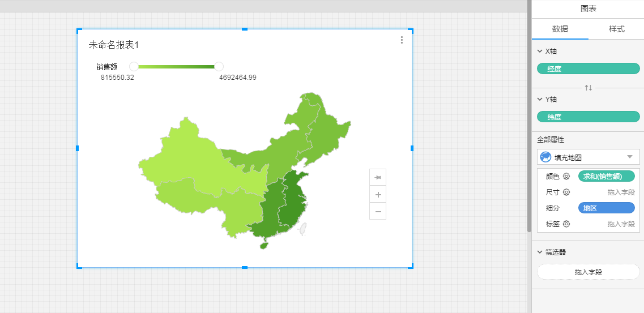Collapse the Y轴 section
The width and height of the screenshot is (644, 313).
pos(540,99)
